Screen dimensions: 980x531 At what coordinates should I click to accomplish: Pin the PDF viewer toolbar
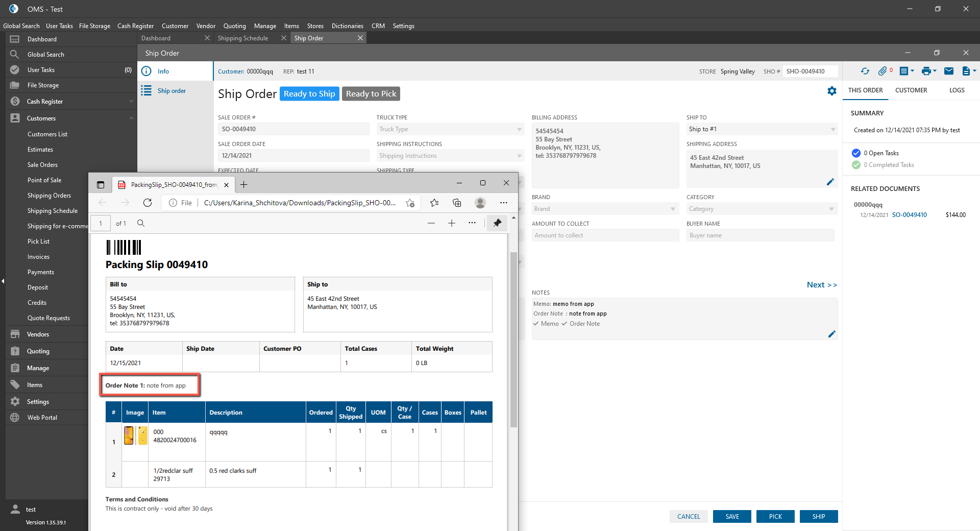point(497,223)
